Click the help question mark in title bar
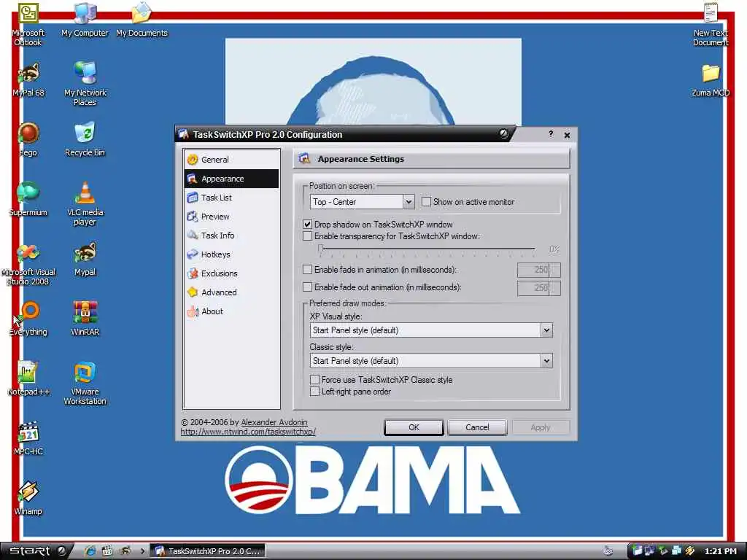Viewport: 747px width, 560px height. [x=551, y=134]
